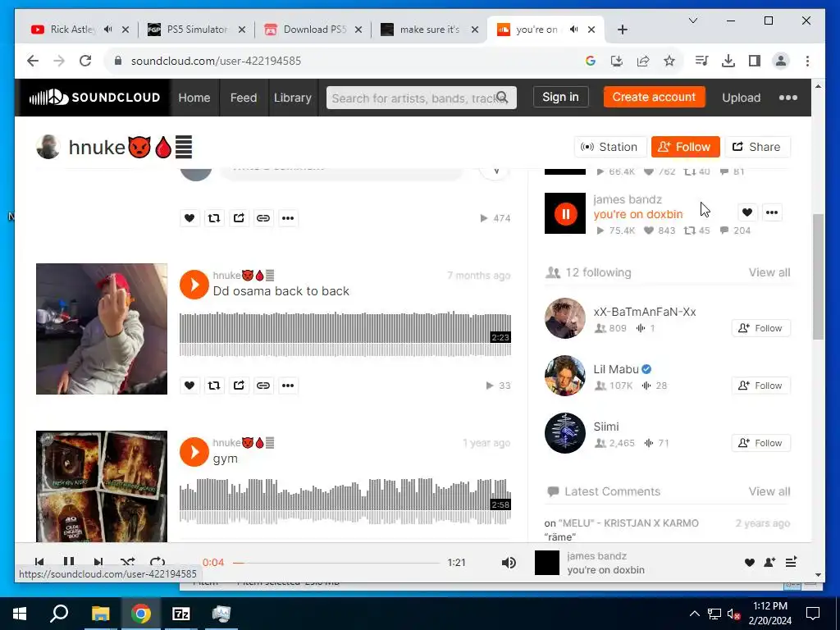Follow xX-BaTmAnFaN-Xx
Screen dimensions: 840x630
[760, 328]
